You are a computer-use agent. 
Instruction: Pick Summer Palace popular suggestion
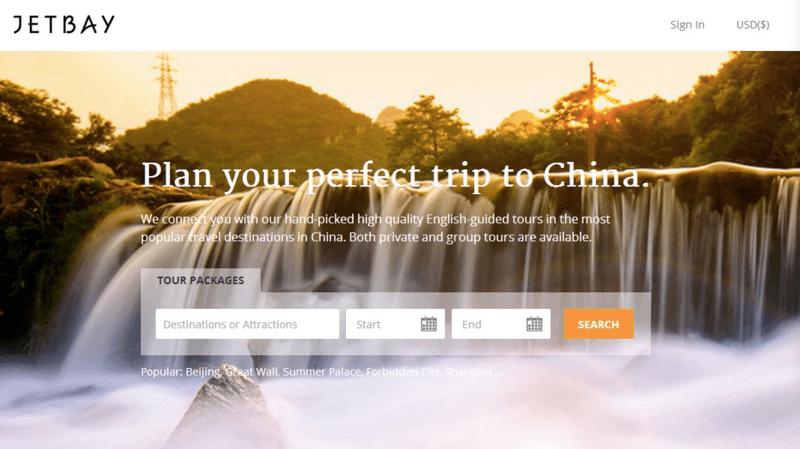click(322, 372)
